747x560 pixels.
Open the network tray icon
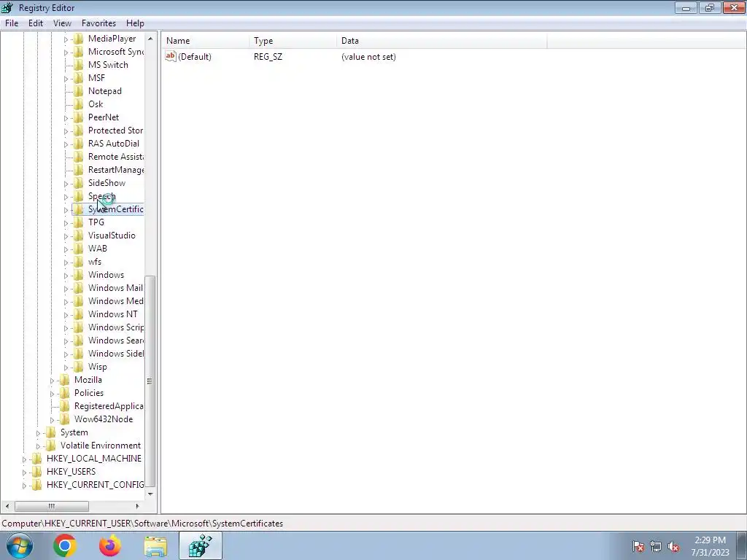pyautogui.click(x=656, y=547)
